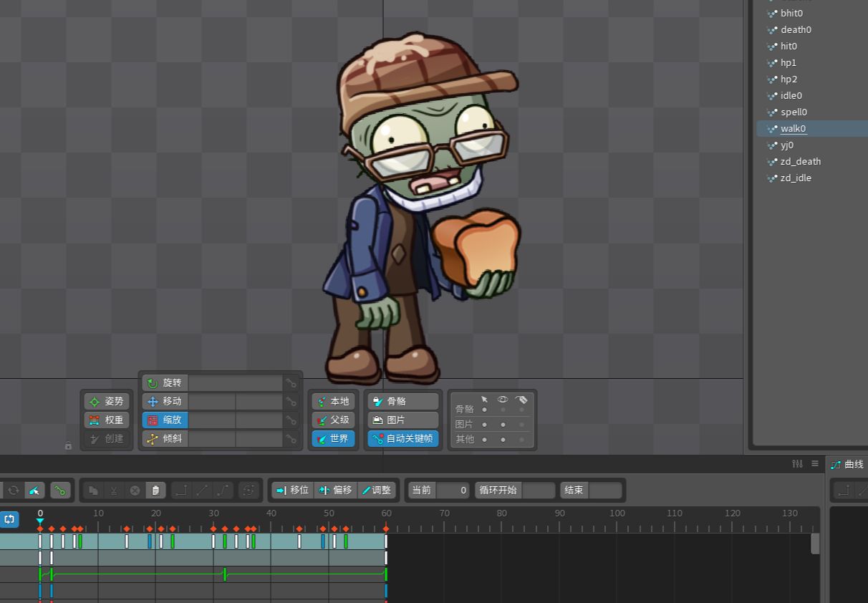Toggle the timeline loop/repeat button
This screenshot has height=603, width=868.
[x=9, y=519]
